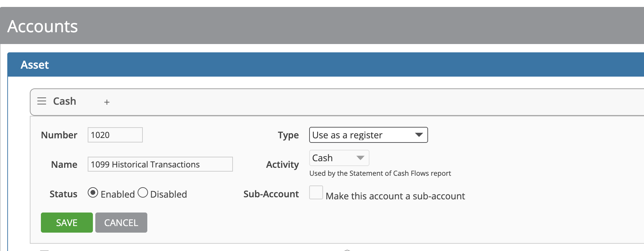The image size is (644, 251).
Task: Click the hamburger menu icon beside Cash
Action: coord(42,101)
